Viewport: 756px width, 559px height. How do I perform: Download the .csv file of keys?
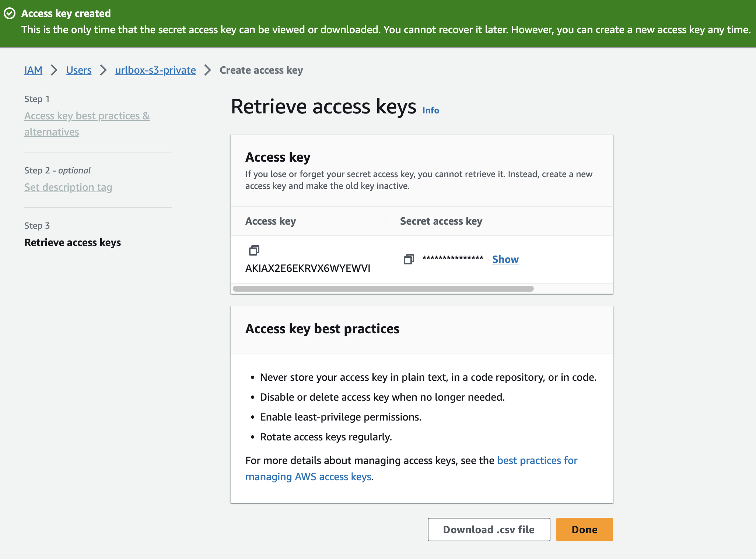click(x=489, y=530)
